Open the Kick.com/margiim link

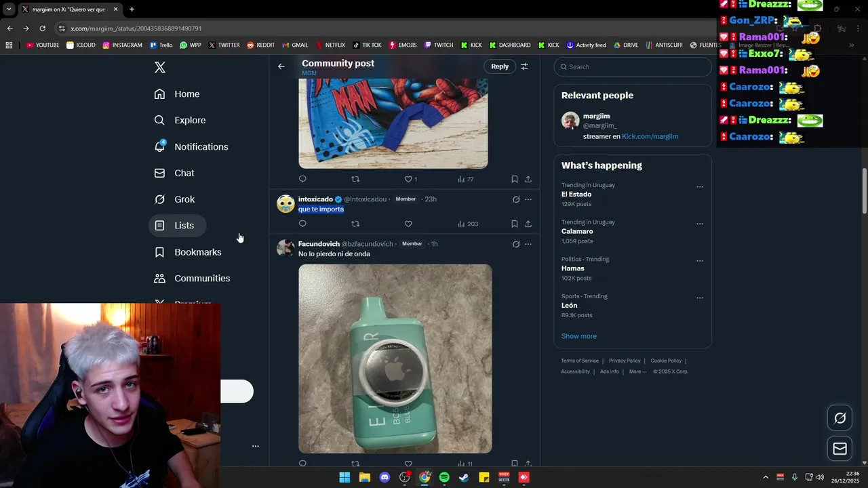click(x=650, y=136)
